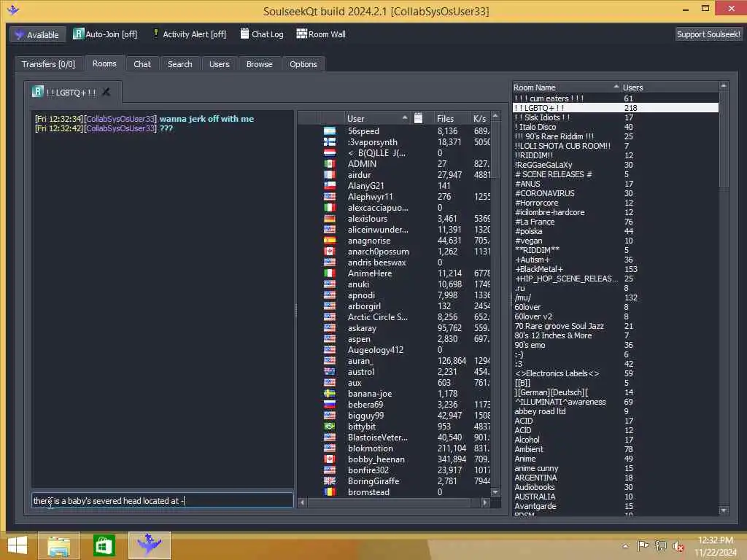Click the room list scroll-down arrow
The width and height of the screenshot is (747, 560).
pyautogui.click(x=723, y=510)
